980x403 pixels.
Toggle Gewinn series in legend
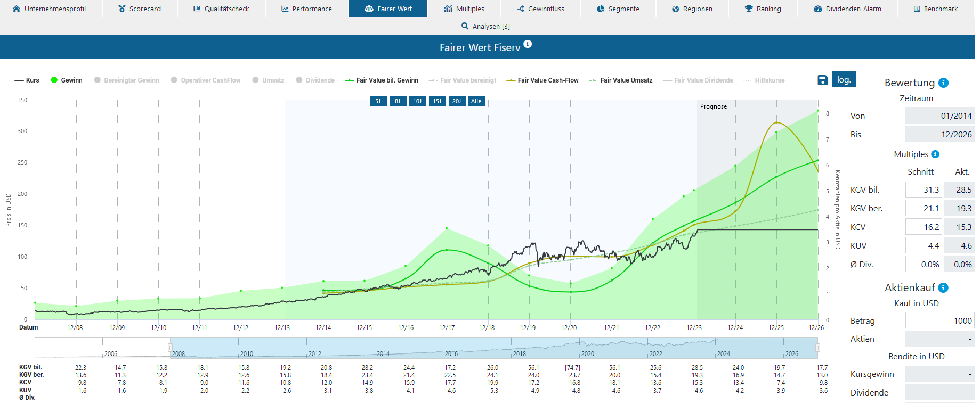[x=67, y=80]
